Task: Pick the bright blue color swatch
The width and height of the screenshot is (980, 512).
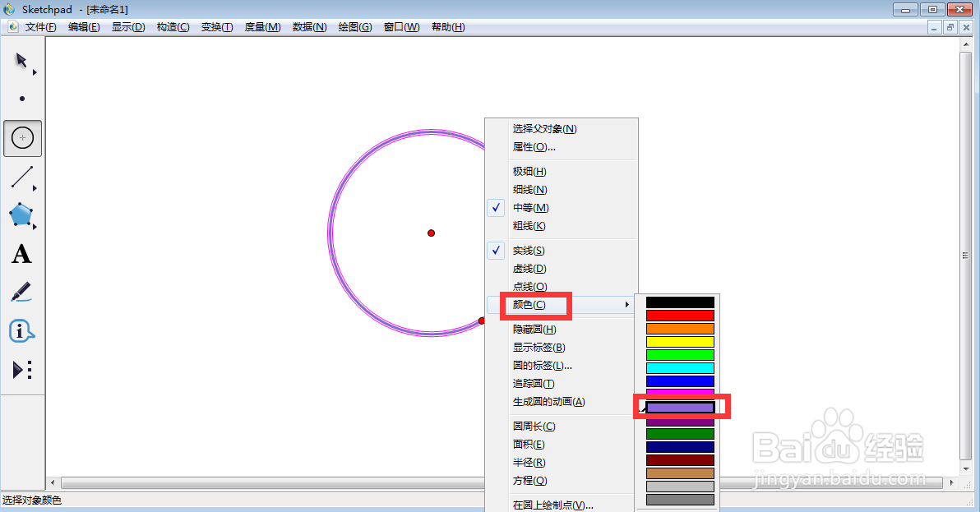Action: 680,381
